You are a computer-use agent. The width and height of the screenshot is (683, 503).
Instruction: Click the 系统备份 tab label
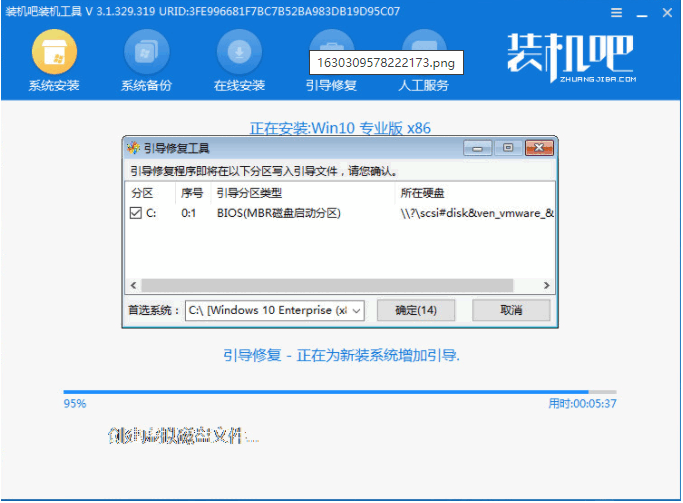(x=146, y=85)
